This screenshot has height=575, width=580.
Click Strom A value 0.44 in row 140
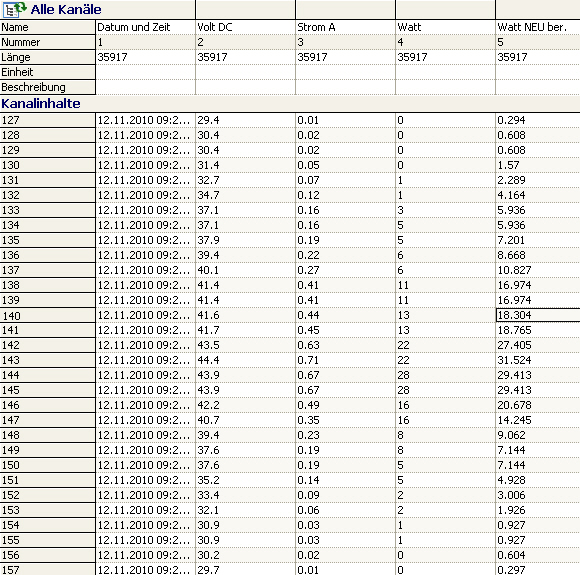pyautogui.click(x=308, y=315)
